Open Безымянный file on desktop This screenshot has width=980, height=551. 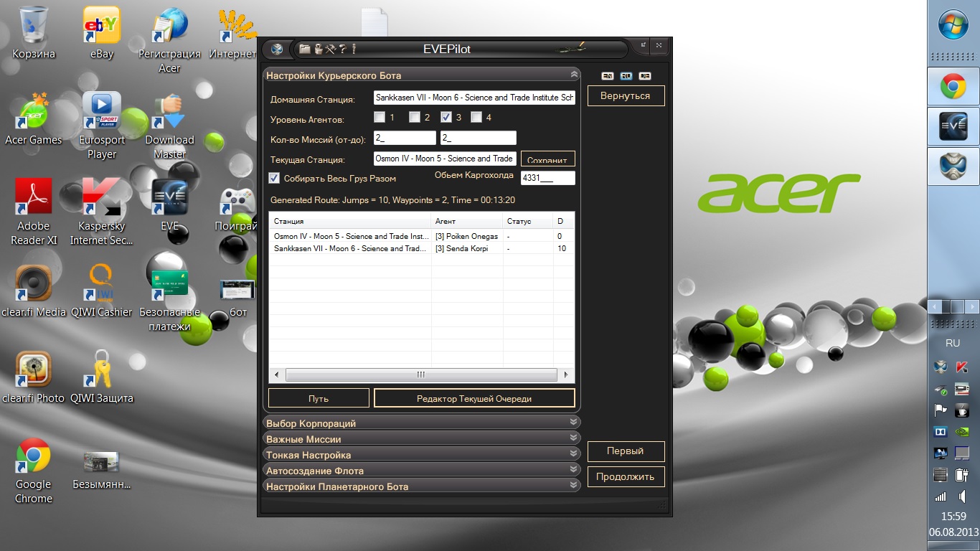[101, 470]
